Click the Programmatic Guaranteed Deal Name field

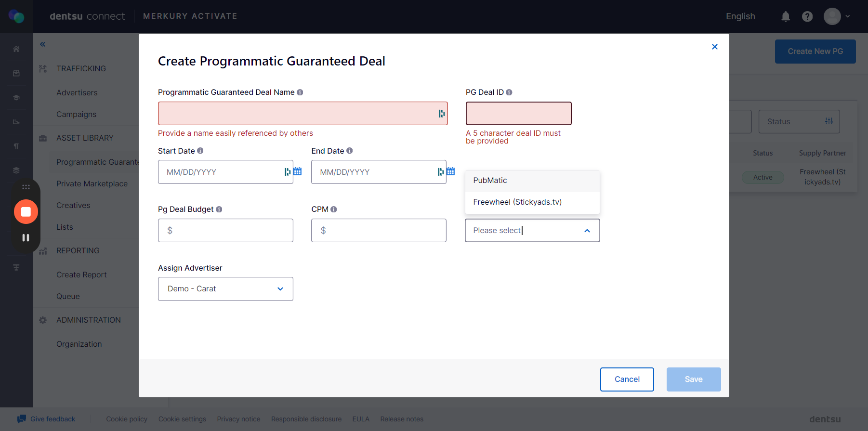click(x=303, y=114)
